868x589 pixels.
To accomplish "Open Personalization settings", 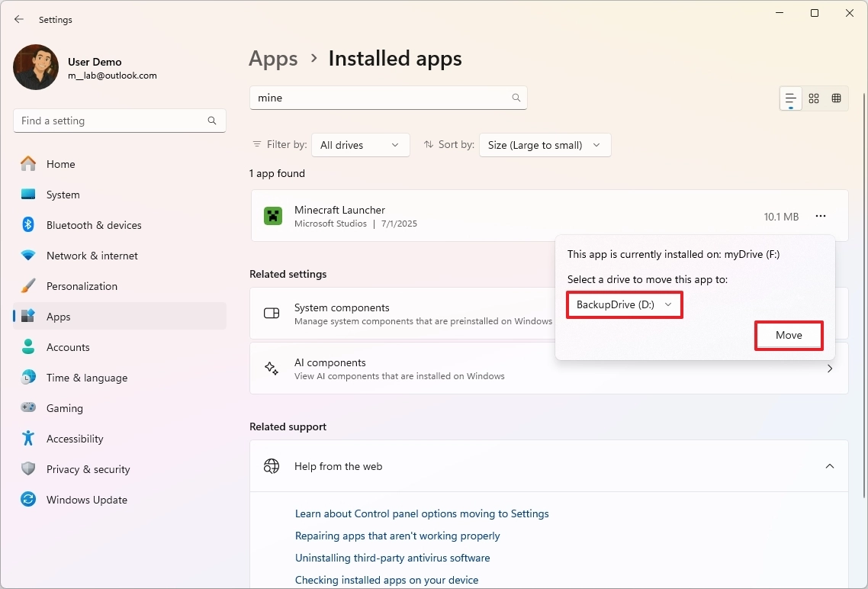I will point(120,286).
